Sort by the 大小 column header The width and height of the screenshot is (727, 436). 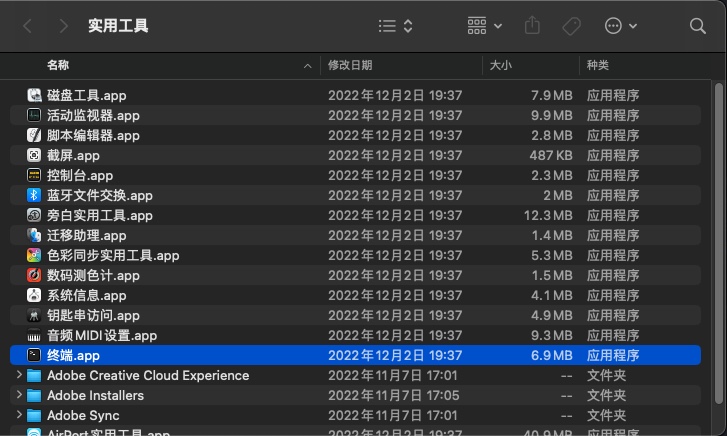[x=500, y=65]
